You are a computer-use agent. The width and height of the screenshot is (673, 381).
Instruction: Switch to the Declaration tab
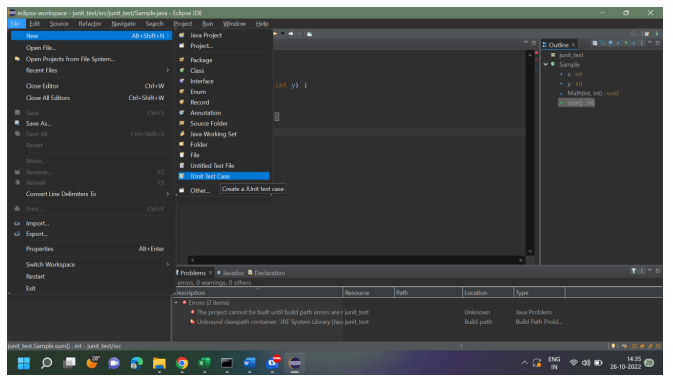(267, 273)
